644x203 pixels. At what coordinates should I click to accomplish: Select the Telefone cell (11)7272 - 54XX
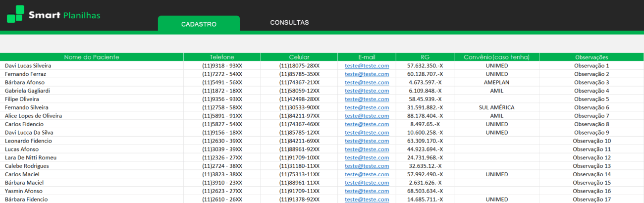(222, 74)
